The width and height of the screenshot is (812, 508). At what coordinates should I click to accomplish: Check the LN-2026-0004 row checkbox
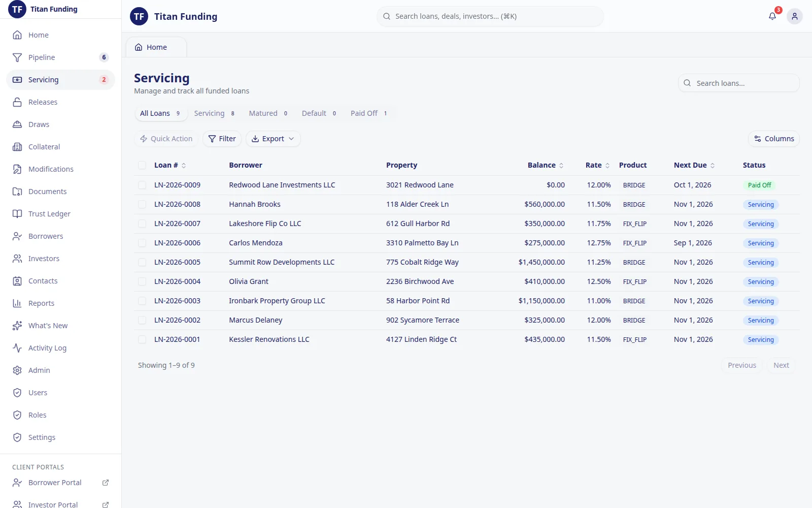click(142, 281)
